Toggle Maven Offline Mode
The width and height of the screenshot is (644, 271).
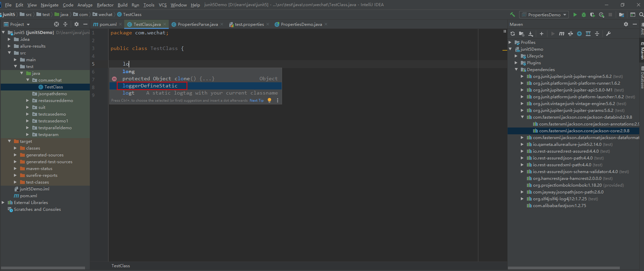point(571,34)
